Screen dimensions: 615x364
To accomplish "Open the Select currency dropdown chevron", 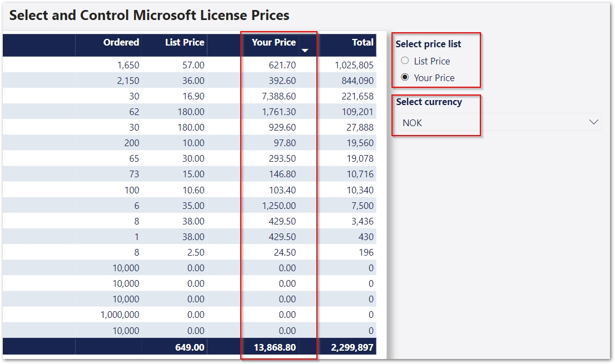I will pyautogui.click(x=593, y=122).
